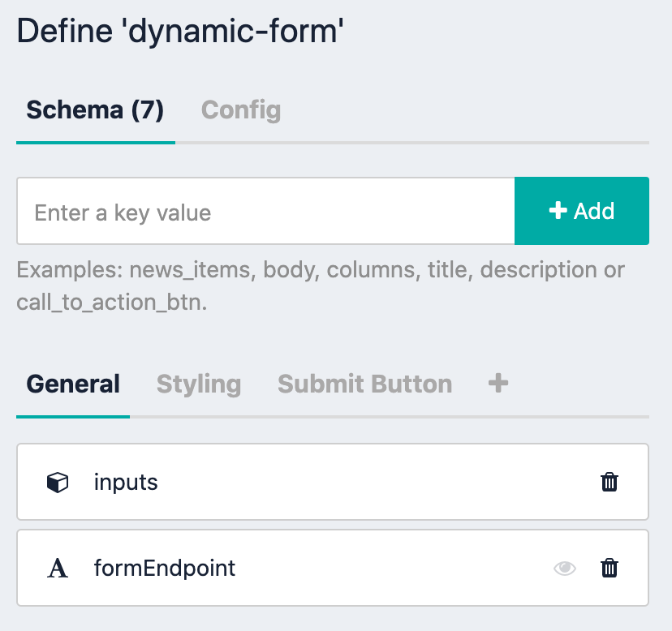Focus the 'Enter a key value' field
Viewport: 672px width, 631px height.
click(265, 211)
